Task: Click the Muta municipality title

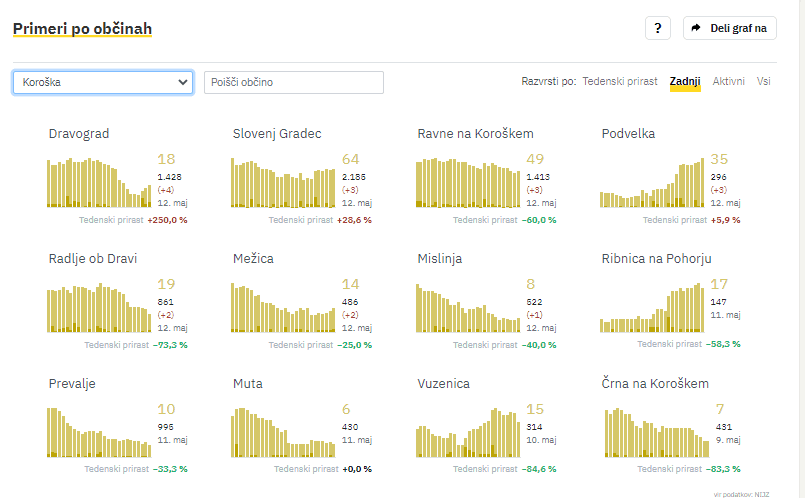Action: 248,384
